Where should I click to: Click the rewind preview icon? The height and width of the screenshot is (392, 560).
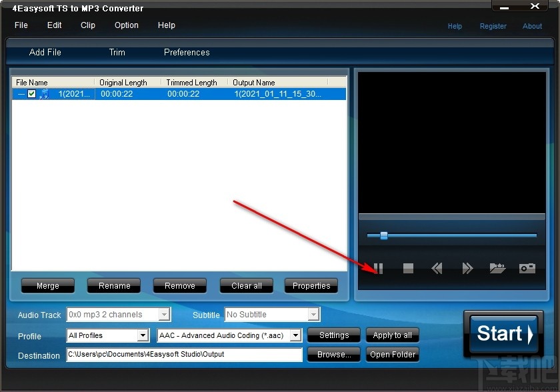pyautogui.click(x=437, y=268)
